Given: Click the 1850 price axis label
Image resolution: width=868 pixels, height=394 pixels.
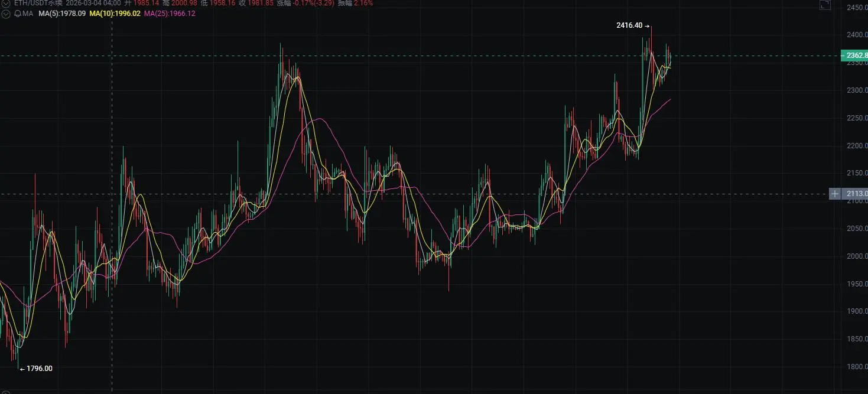Looking at the screenshot, I should pos(857,338).
